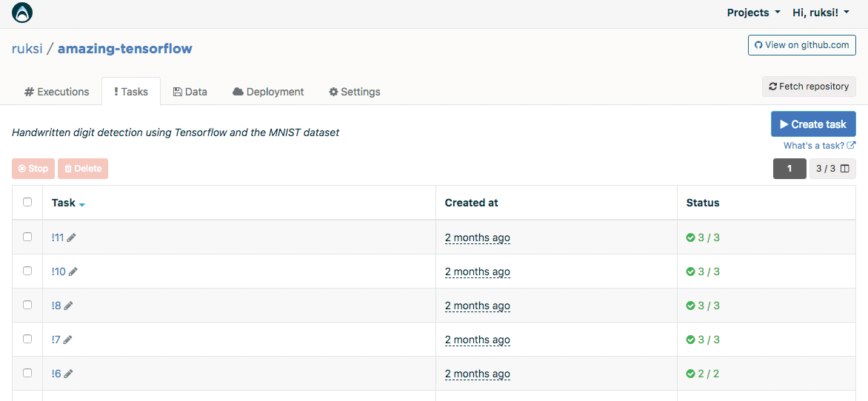Click green check icon in !6 status
The image size is (868, 401).
pyautogui.click(x=690, y=374)
